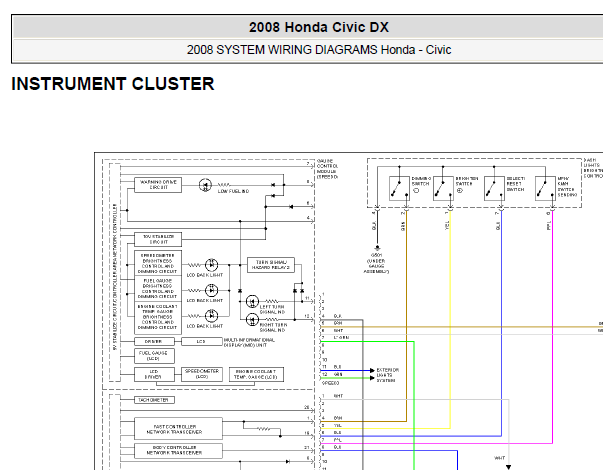Click the right turn signal indicator LED symbol
Screen dimensions: 603x470
252,320
